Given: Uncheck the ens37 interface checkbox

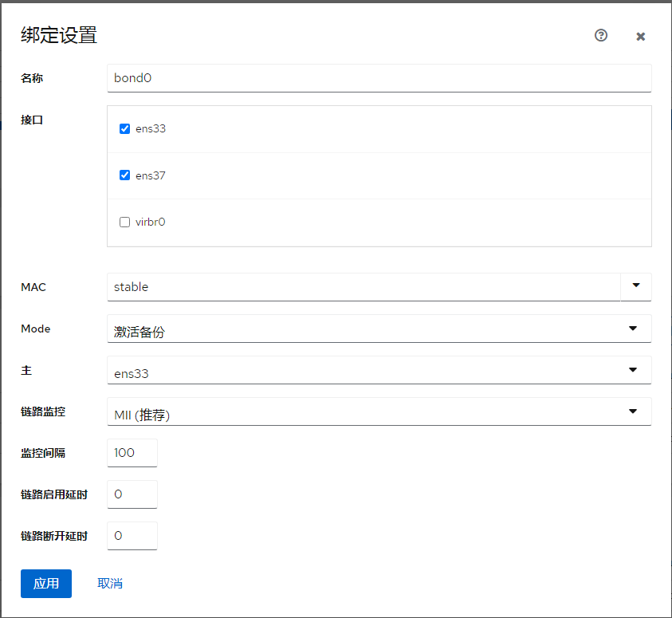Looking at the screenshot, I should point(124,175).
